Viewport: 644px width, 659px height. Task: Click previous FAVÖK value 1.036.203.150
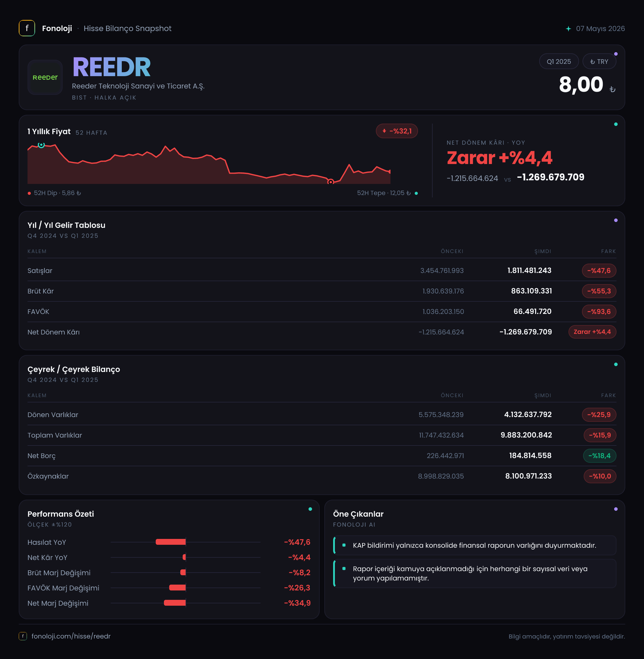(x=443, y=311)
